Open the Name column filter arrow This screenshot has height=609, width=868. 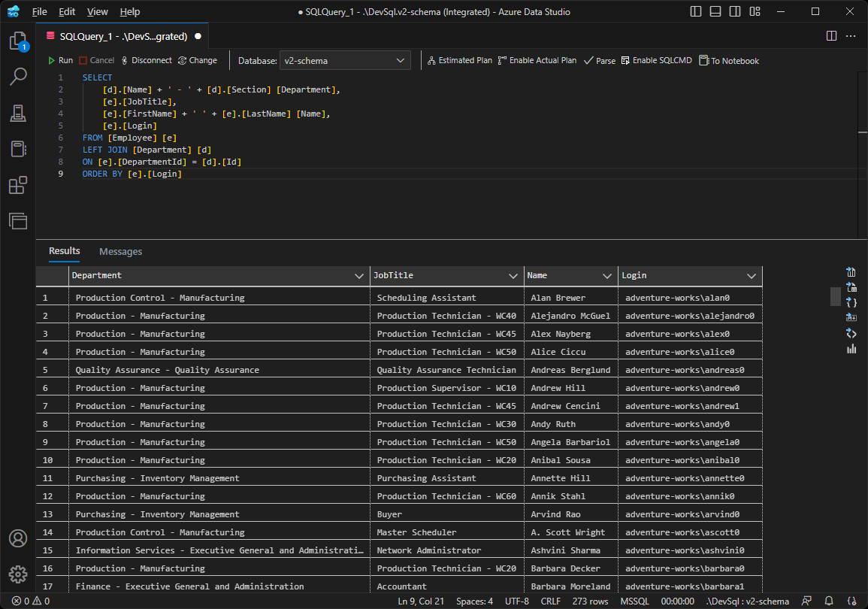pyautogui.click(x=606, y=276)
